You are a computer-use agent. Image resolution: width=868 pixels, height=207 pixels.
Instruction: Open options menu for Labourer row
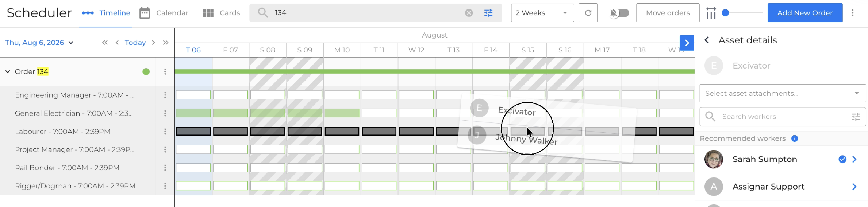[x=165, y=131]
